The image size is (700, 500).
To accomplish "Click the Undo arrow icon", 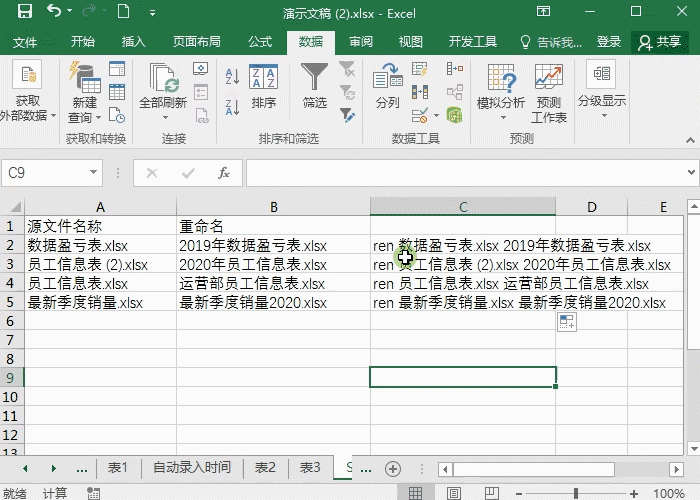I will pos(54,11).
